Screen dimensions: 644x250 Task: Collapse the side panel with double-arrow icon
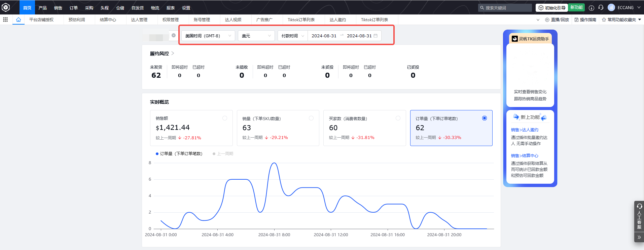639,237
